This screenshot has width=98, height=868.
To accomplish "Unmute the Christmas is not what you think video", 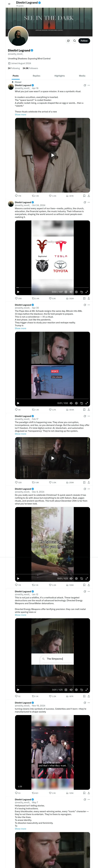I will point(71,579).
